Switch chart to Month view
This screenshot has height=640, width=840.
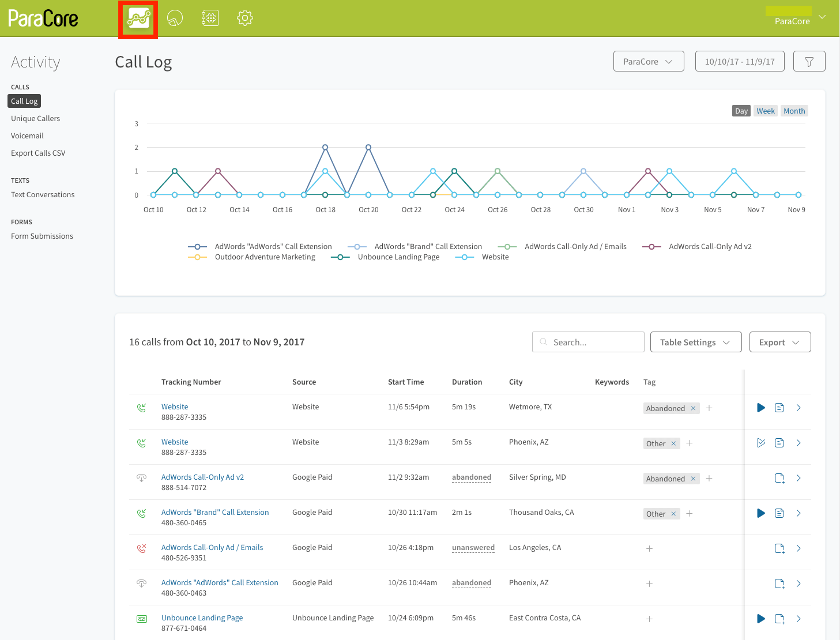click(794, 111)
